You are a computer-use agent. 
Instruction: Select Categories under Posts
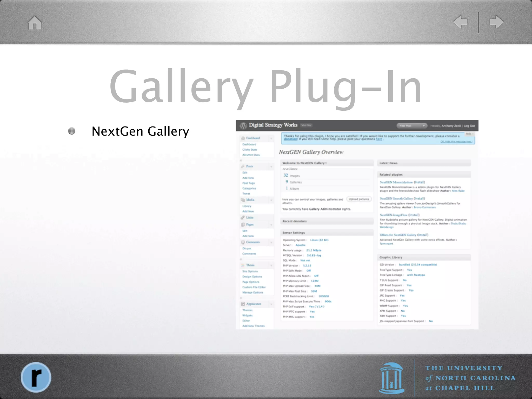249,188
